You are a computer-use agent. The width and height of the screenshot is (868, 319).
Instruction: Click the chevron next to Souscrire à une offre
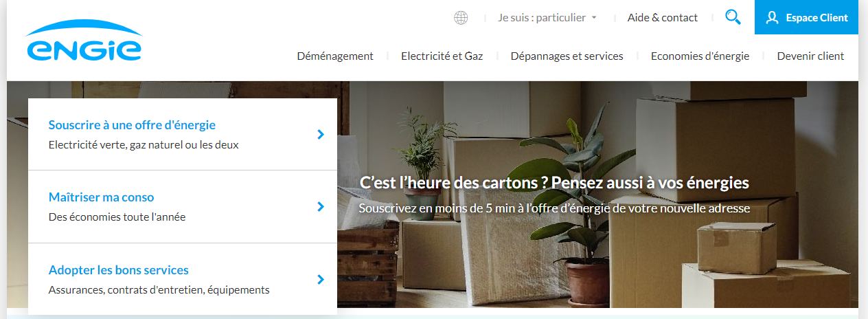(x=321, y=134)
